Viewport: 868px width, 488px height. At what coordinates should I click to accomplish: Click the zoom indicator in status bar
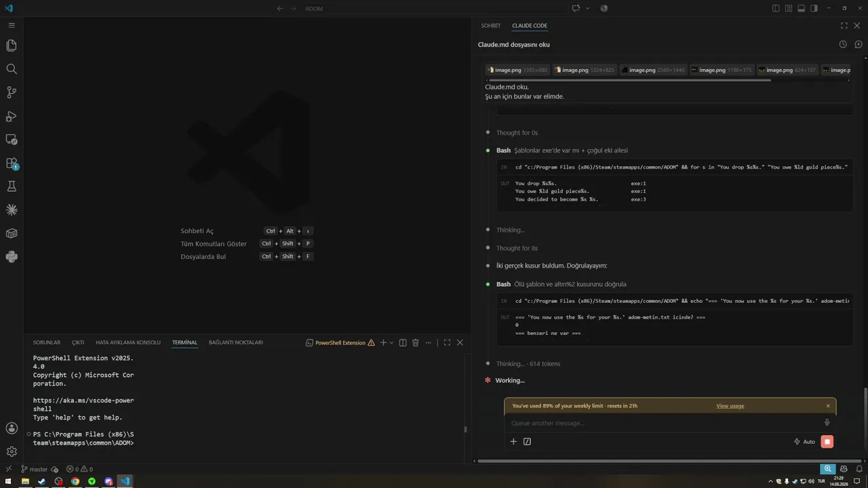pos(827,469)
